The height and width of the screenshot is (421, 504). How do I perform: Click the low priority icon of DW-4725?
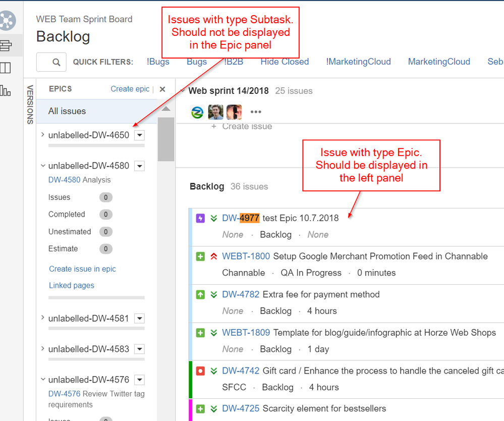pyautogui.click(x=214, y=409)
